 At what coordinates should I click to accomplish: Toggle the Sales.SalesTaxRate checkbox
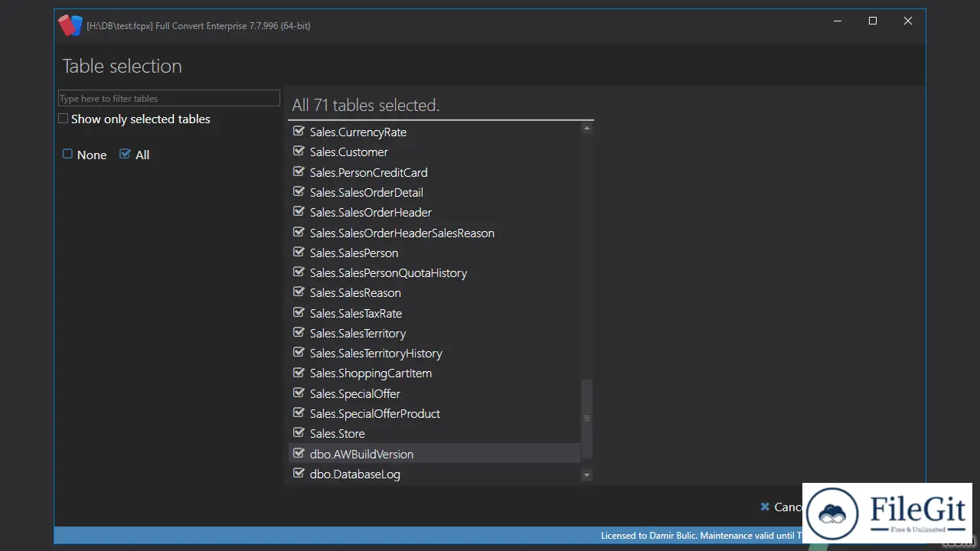coord(299,312)
